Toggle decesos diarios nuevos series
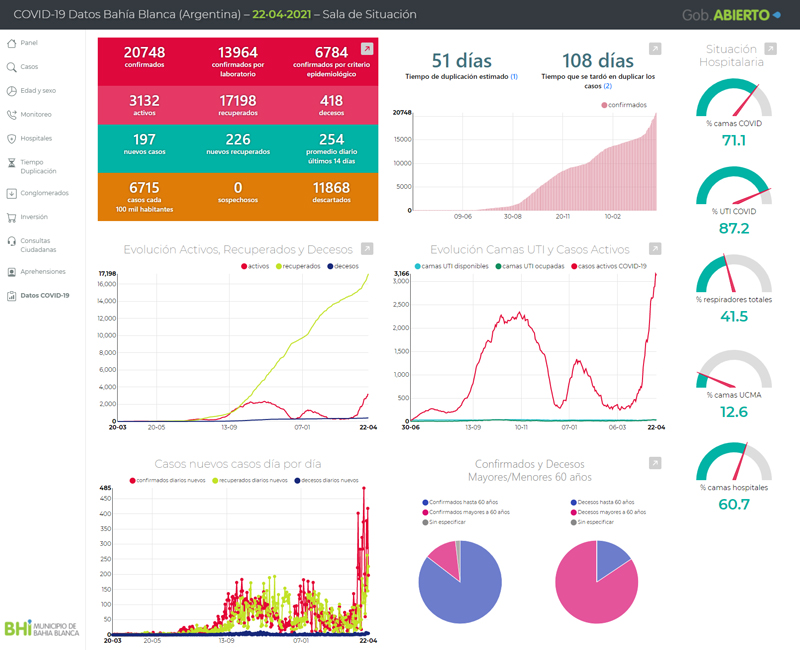800x650 pixels. tap(327, 481)
